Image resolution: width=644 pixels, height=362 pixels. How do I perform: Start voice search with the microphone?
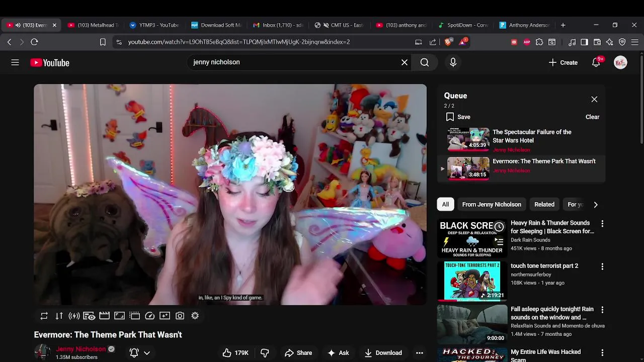[x=453, y=62]
